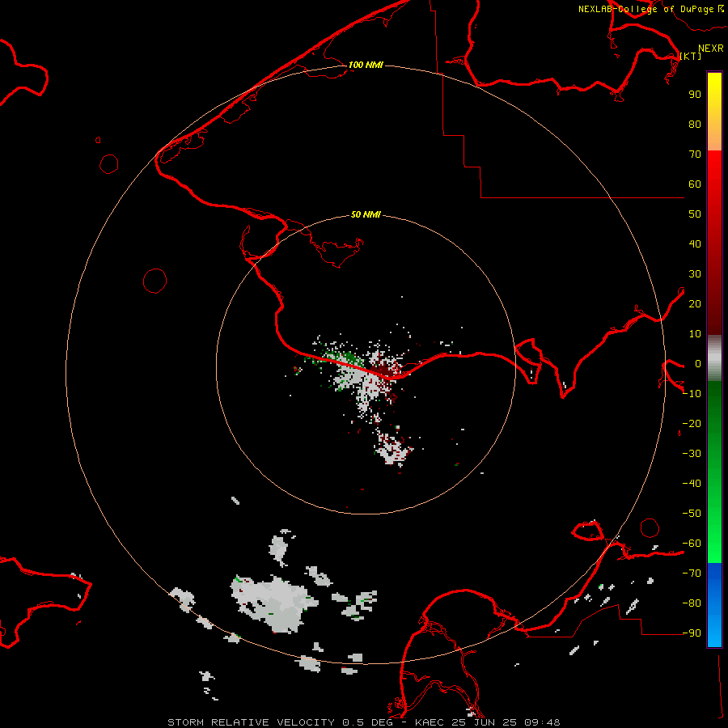Click the positive 50 scale value
This screenshot has height=728, width=728.
point(695,214)
